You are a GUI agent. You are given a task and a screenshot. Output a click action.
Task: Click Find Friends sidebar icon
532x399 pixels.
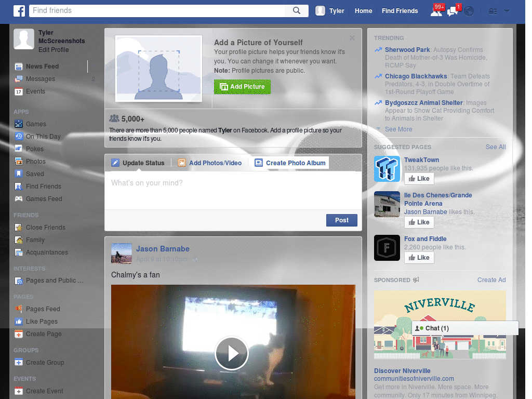19,187
